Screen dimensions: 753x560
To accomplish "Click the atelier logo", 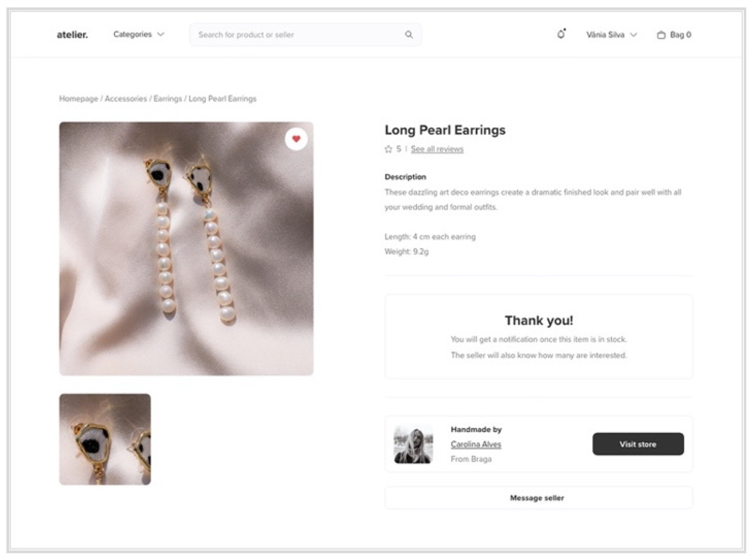I will tap(72, 35).
